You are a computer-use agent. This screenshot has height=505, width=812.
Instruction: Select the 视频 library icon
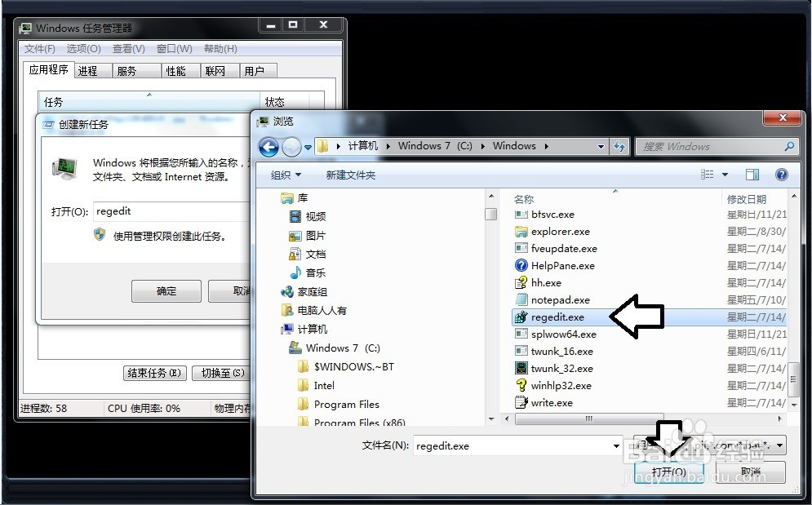pyautogui.click(x=295, y=216)
